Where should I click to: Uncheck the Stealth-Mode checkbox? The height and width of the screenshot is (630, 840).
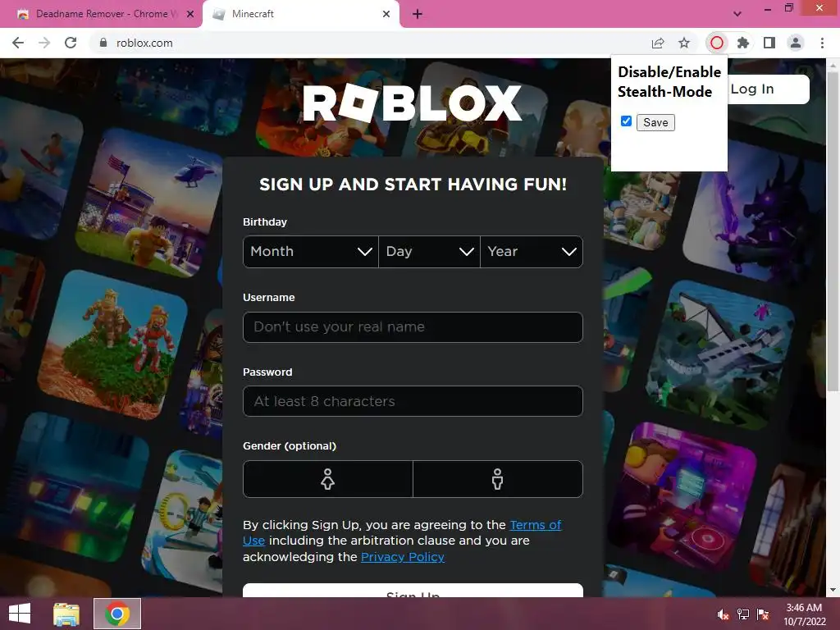tap(626, 121)
